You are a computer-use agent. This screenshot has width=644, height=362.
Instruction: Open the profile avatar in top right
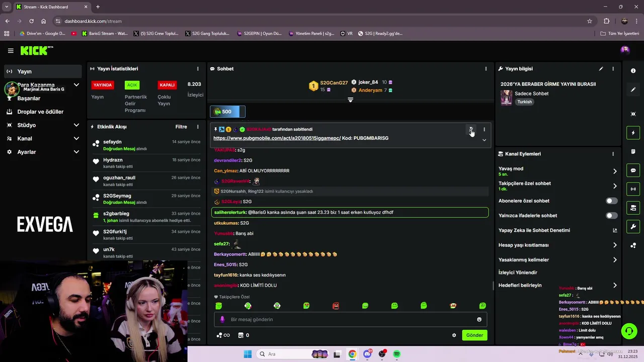point(625,50)
